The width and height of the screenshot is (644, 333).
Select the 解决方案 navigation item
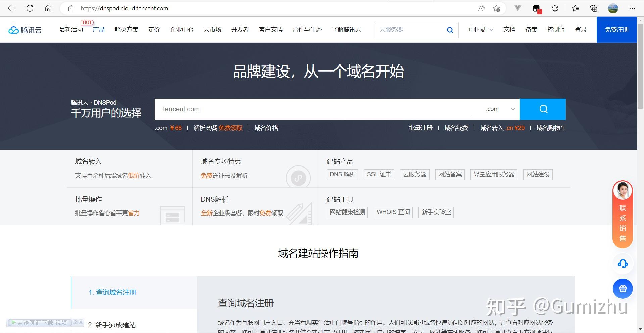pyautogui.click(x=127, y=30)
